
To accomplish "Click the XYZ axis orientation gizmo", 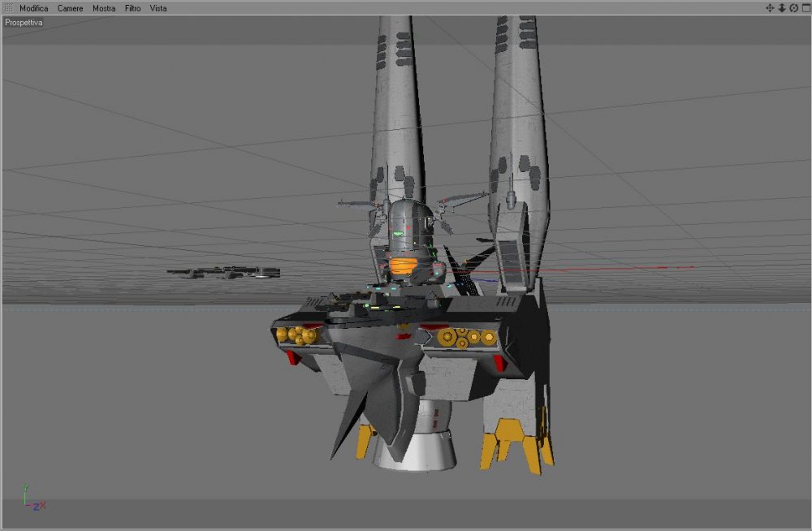I will tap(34, 499).
